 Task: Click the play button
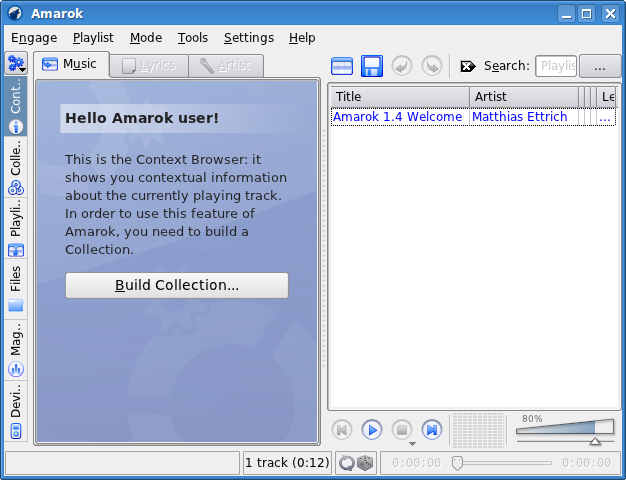coord(372,430)
